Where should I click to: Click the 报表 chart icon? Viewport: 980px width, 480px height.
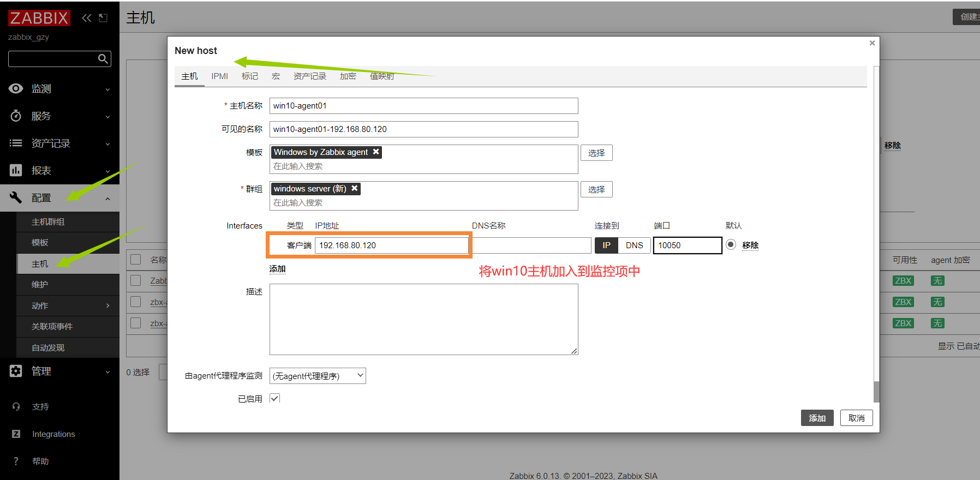(x=16, y=170)
